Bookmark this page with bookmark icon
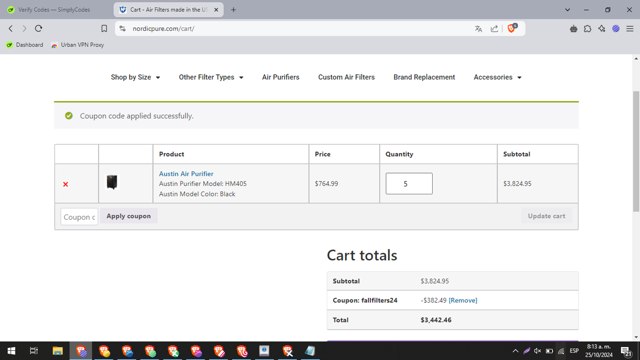640x360 pixels. pyautogui.click(x=104, y=29)
